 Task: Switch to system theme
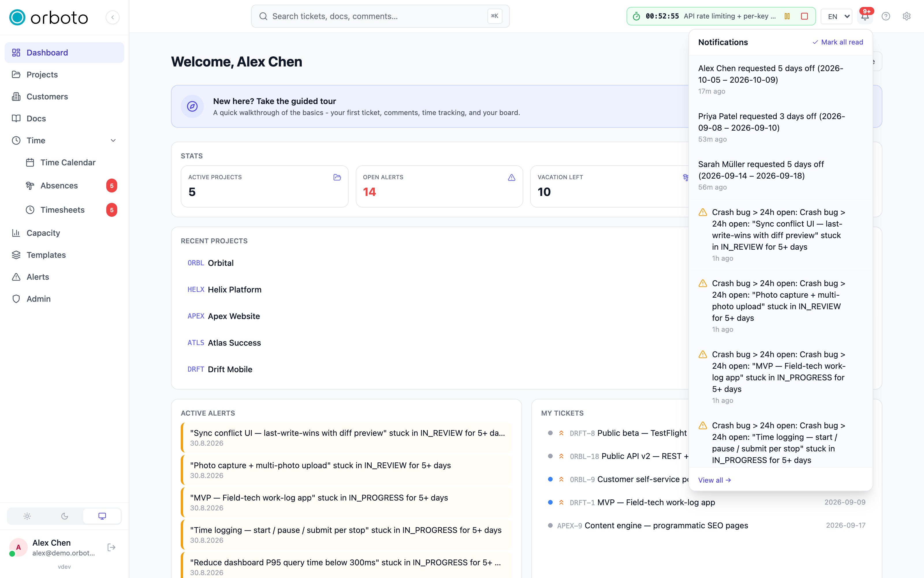click(102, 516)
